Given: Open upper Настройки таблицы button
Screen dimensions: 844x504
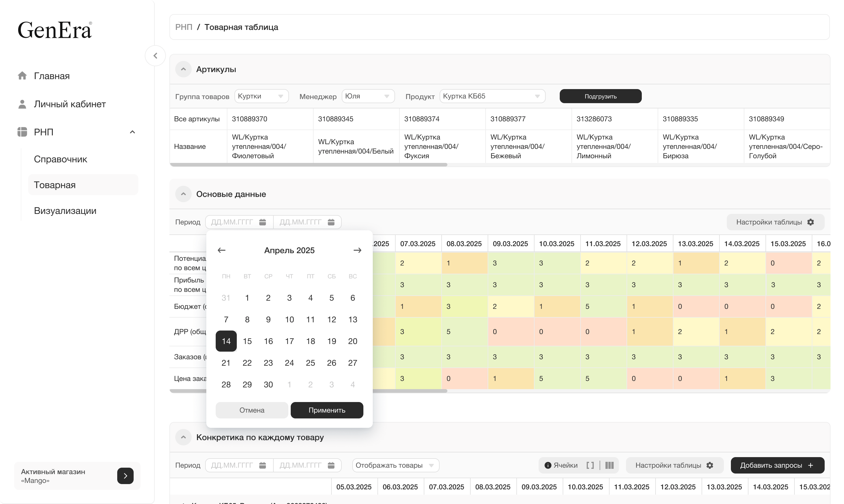Looking at the screenshot, I should pyautogui.click(x=775, y=222).
